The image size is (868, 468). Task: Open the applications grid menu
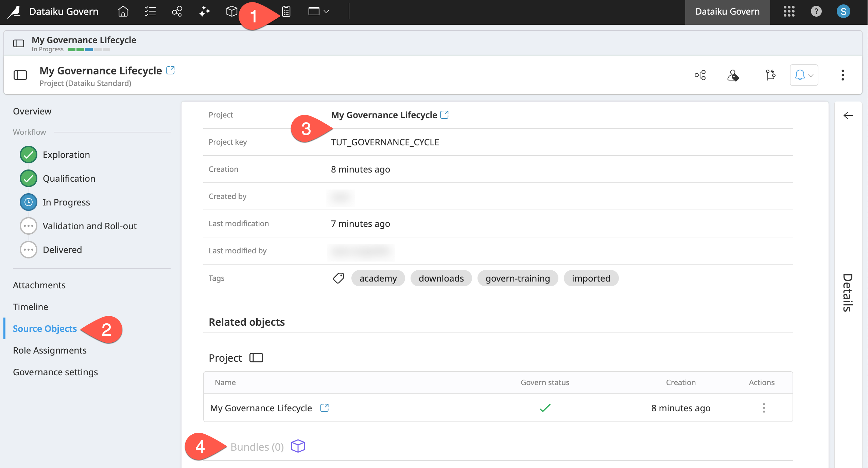coord(789,12)
